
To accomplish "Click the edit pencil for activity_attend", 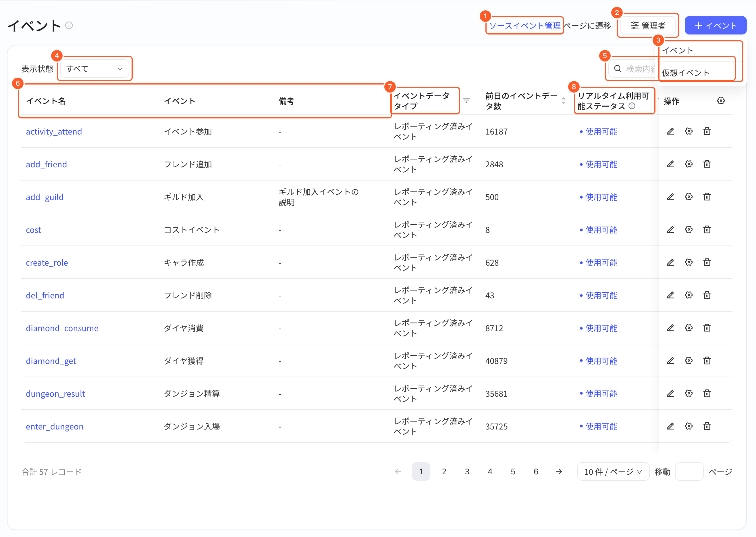I will tap(670, 131).
